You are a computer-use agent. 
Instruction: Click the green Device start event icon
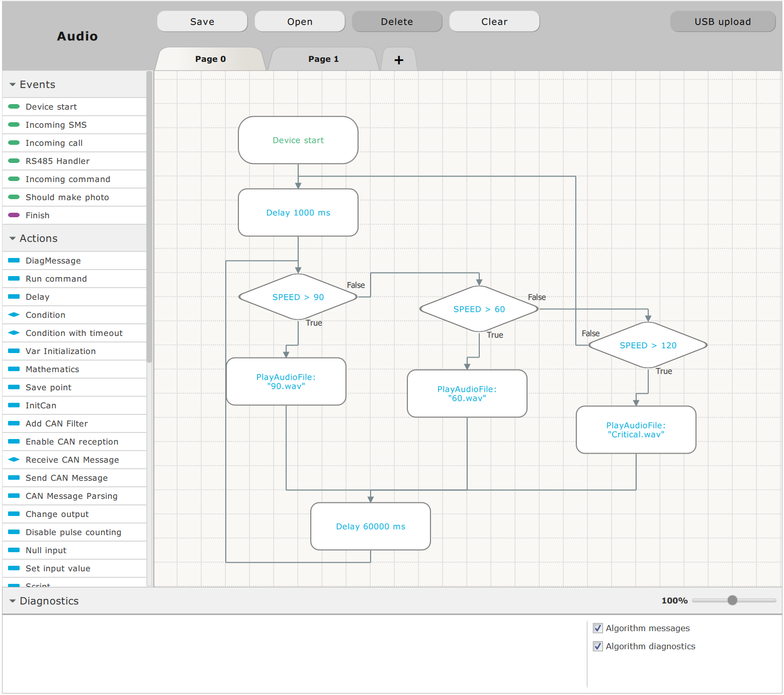click(x=14, y=107)
